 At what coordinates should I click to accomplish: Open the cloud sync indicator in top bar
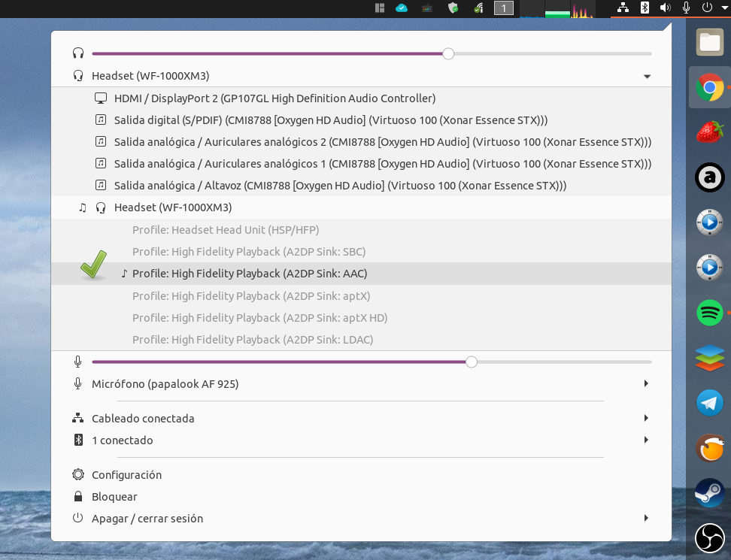[402, 8]
